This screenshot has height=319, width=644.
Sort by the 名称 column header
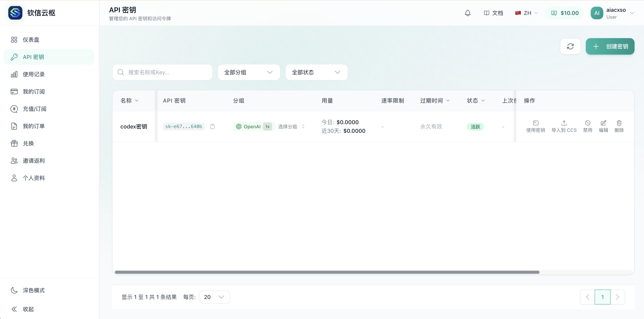click(x=129, y=101)
